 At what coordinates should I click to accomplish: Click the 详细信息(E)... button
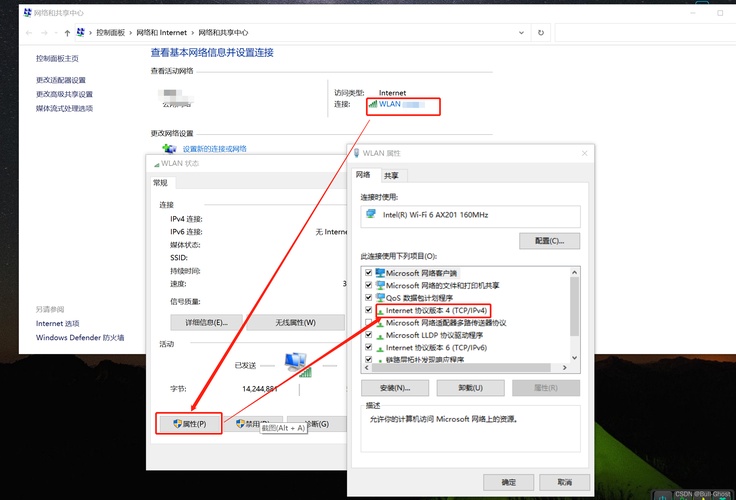(206, 323)
